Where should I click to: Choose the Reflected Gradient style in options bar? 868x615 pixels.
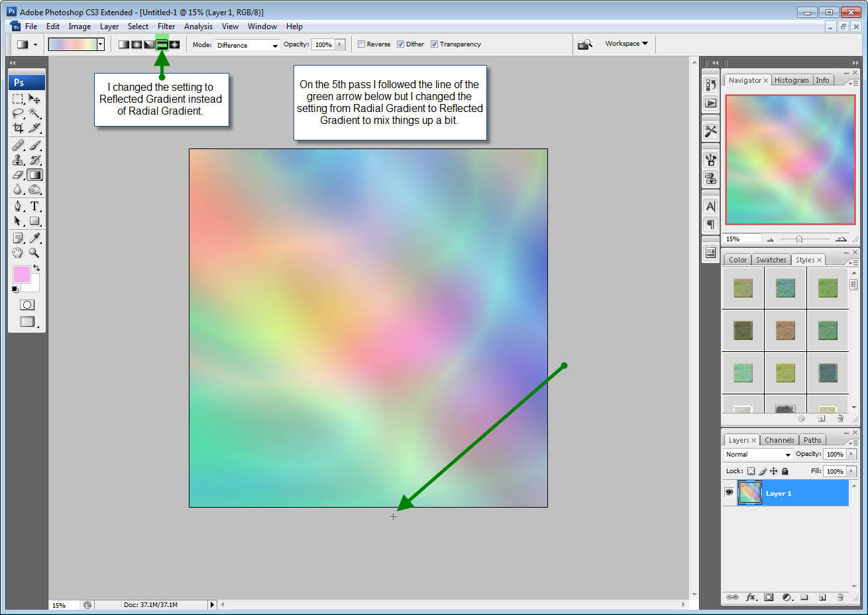coord(162,44)
